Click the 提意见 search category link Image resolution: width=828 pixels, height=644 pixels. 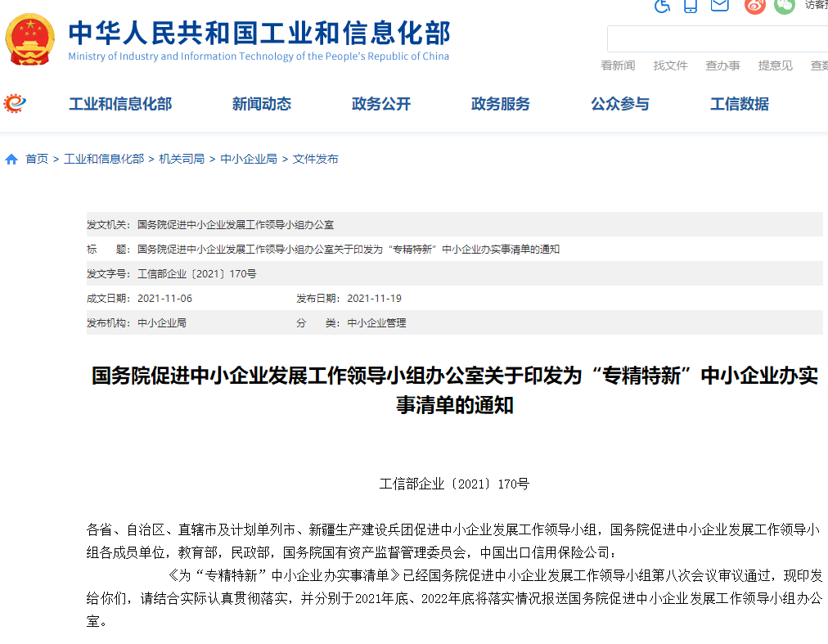[x=775, y=65]
